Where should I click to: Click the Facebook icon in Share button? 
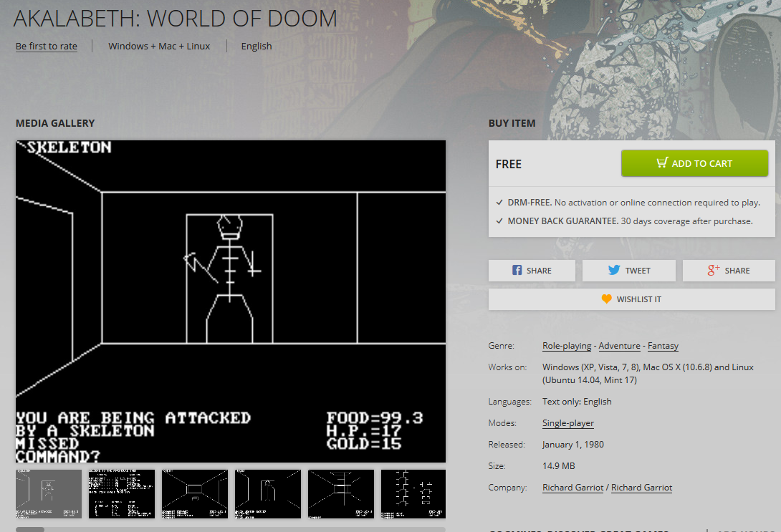tap(517, 270)
